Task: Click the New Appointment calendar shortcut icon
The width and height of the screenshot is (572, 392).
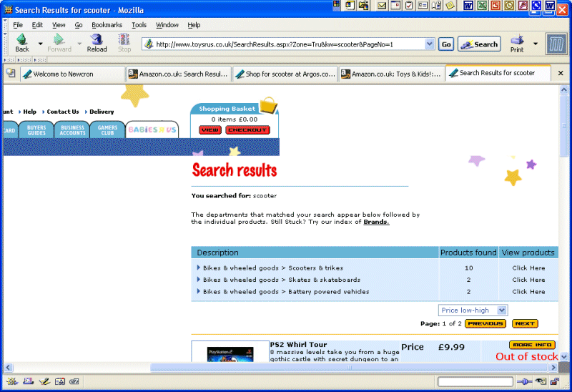Action: click(395, 5)
